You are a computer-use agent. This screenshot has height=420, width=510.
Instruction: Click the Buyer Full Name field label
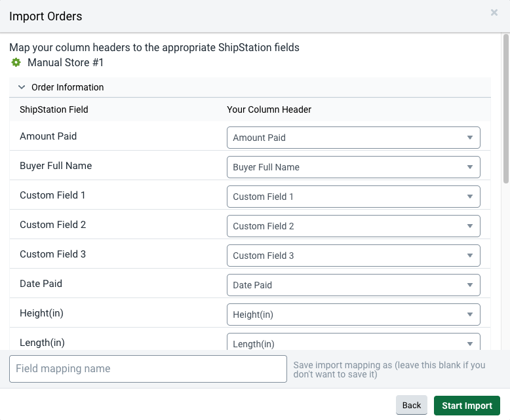(56, 166)
